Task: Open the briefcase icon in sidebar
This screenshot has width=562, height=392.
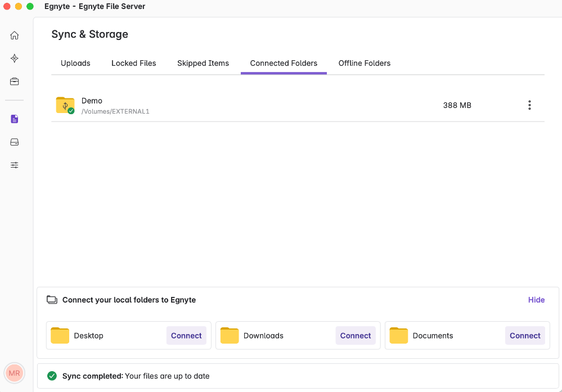Action: (x=14, y=82)
